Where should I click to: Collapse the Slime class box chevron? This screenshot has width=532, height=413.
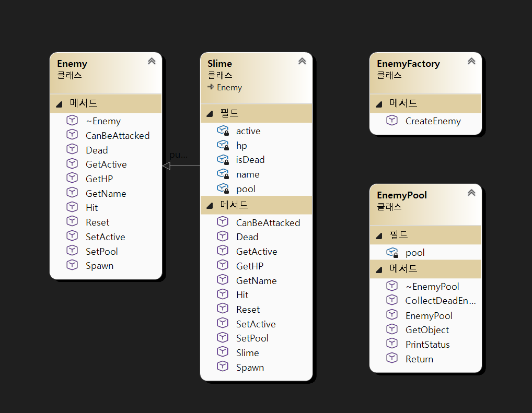[302, 61]
